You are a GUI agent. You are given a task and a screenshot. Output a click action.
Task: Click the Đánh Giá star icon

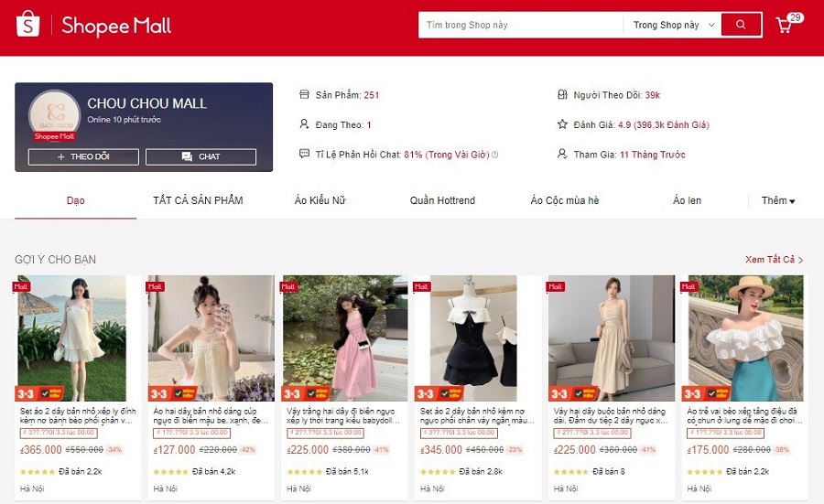(562, 124)
